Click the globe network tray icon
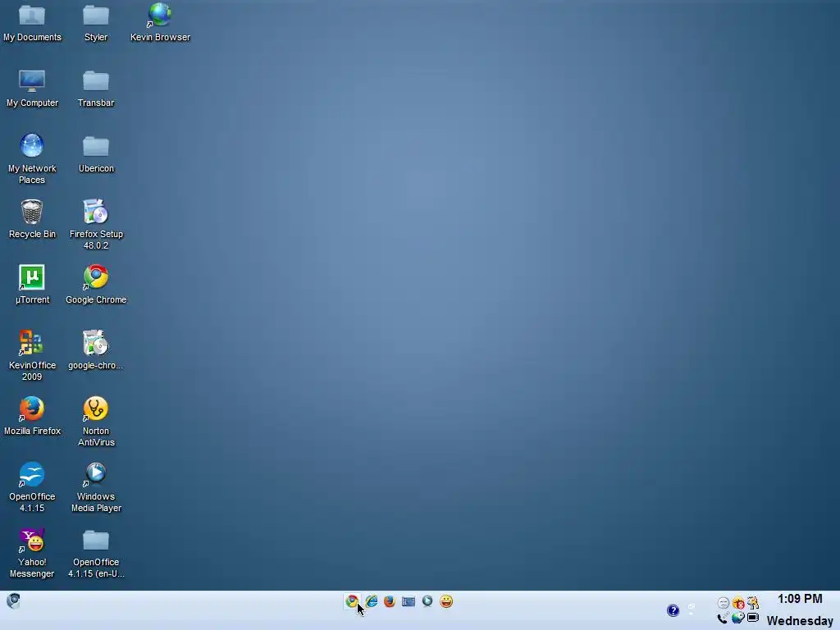The image size is (840, 630). [x=738, y=618]
